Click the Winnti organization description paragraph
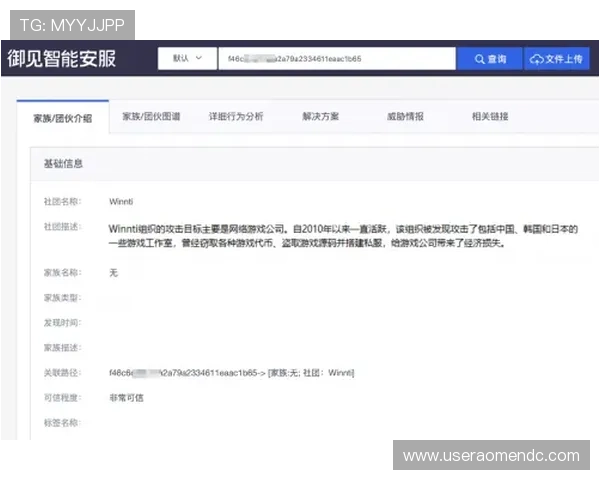This screenshot has width=600, height=480. (343, 236)
